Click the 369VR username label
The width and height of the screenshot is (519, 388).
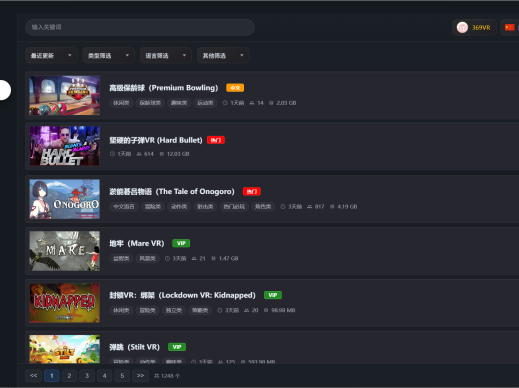[x=481, y=28]
